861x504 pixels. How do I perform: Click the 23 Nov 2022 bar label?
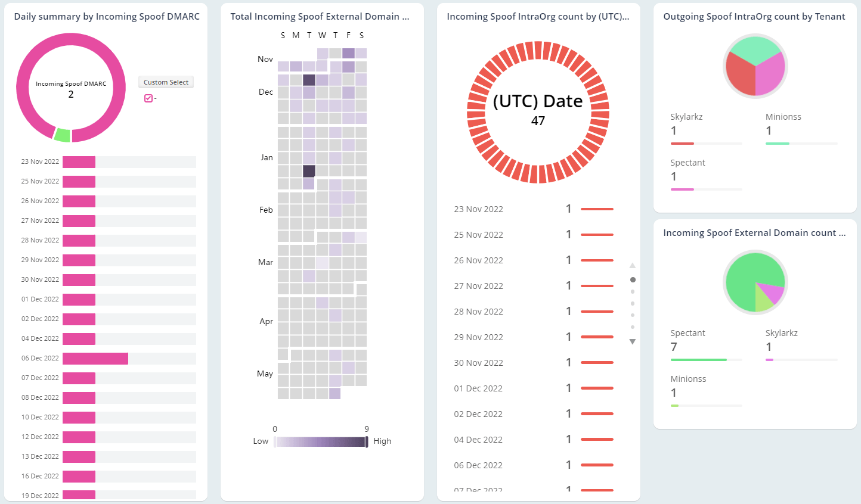(39, 161)
